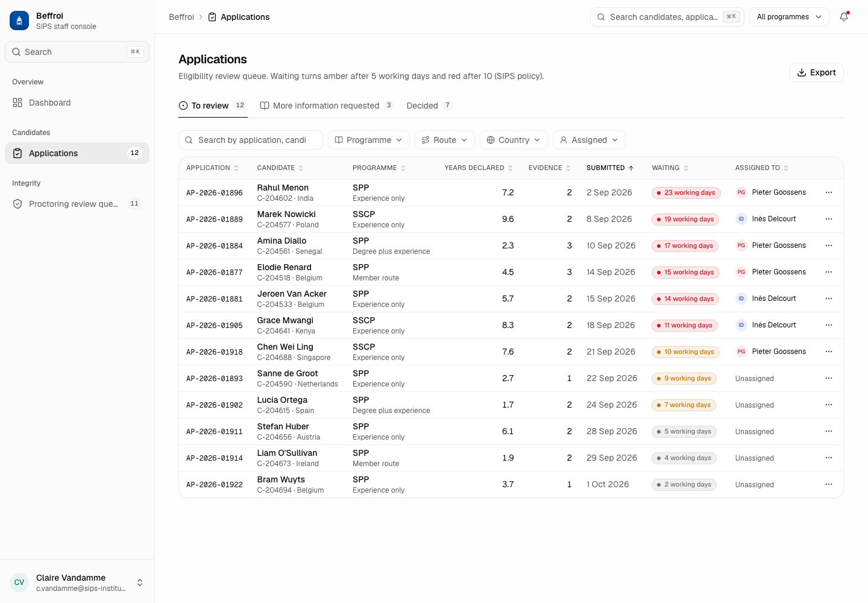Sort table by Years declared column

point(479,168)
